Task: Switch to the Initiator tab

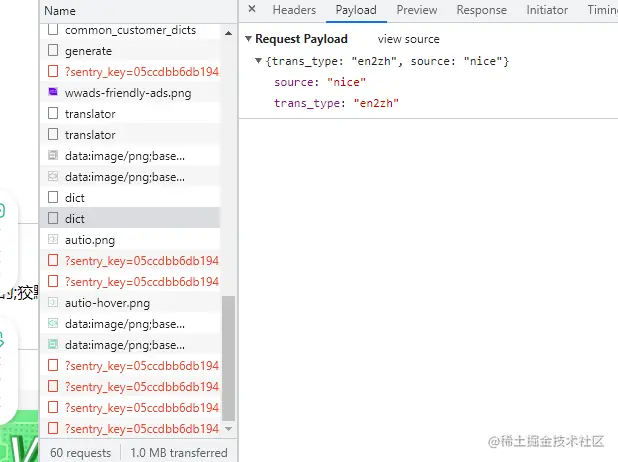Action: tap(547, 10)
